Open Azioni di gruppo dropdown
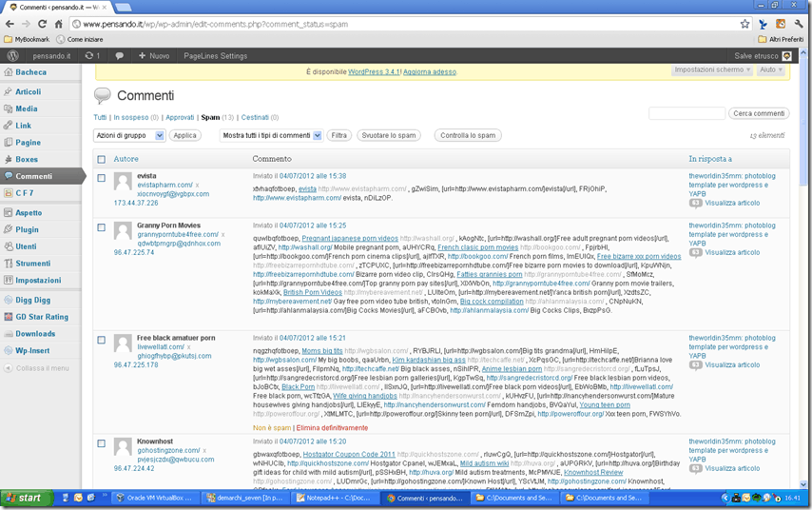This screenshot has width=812, height=510. pos(129,136)
